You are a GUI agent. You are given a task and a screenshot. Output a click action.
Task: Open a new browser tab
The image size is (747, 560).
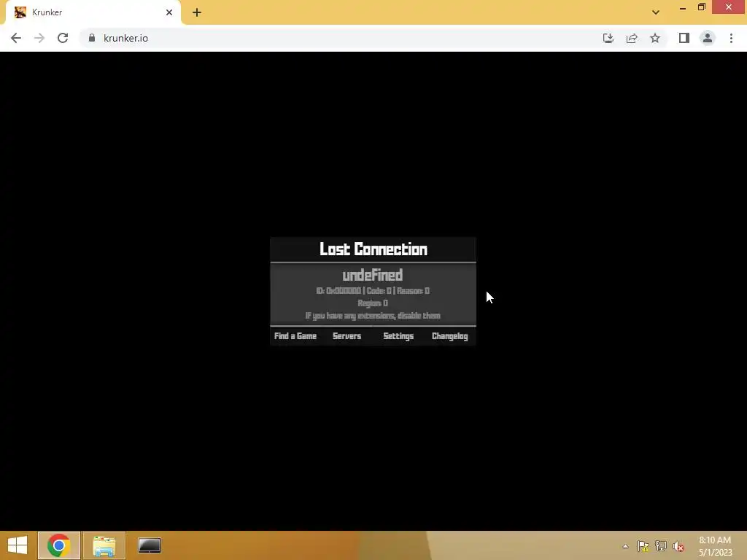click(197, 12)
